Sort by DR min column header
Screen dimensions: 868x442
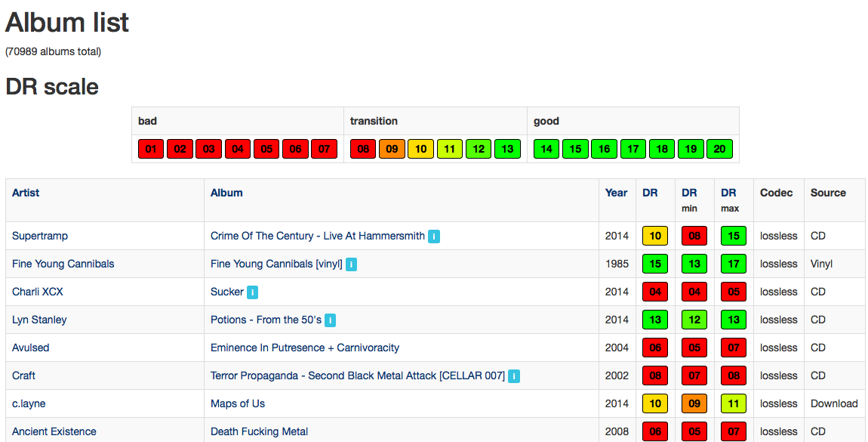[689, 193]
